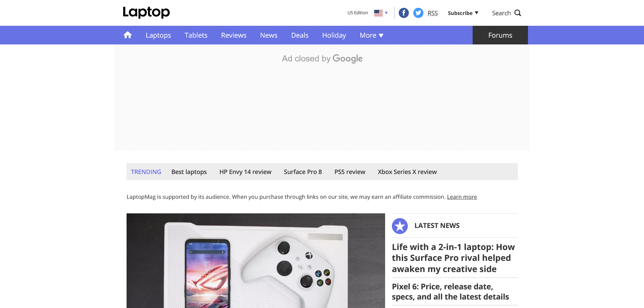Click the Learn more affiliate link
Image resolution: width=644 pixels, height=308 pixels.
[461, 197]
